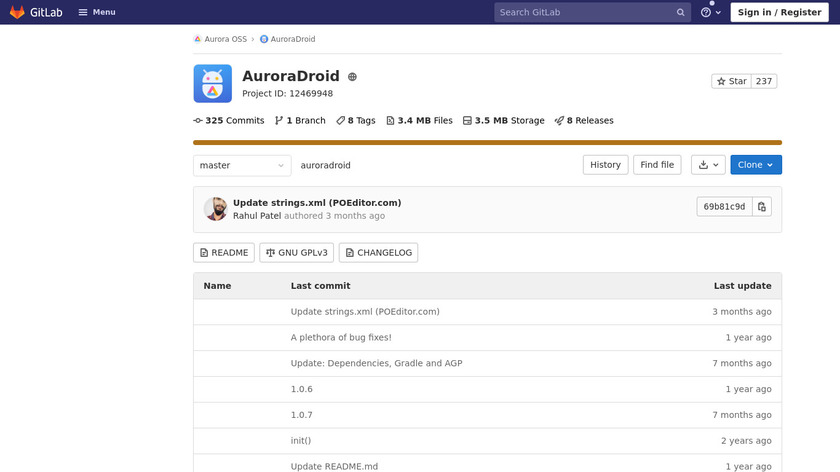The width and height of the screenshot is (840, 472).
Task: Open the download source code dropdown
Action: (x=708, y=165)
